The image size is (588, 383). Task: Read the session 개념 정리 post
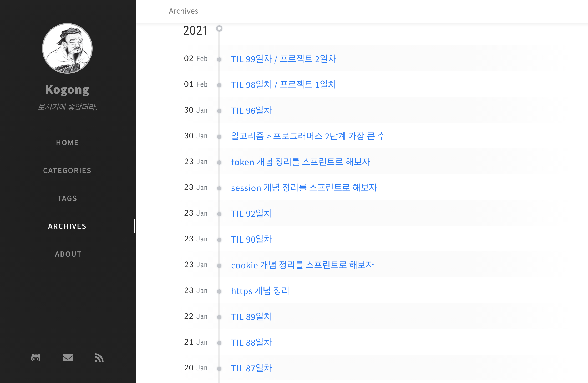[x=304, y=188]
